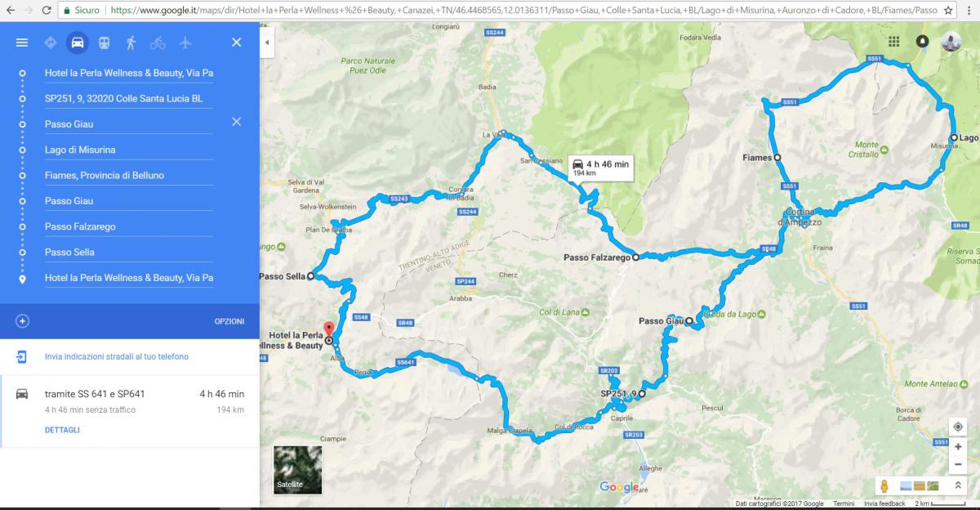980x510 pixels.
Task: Edit Lago di Misurina waypoint field
Action: pyautogui.click(x=129, y=150)
